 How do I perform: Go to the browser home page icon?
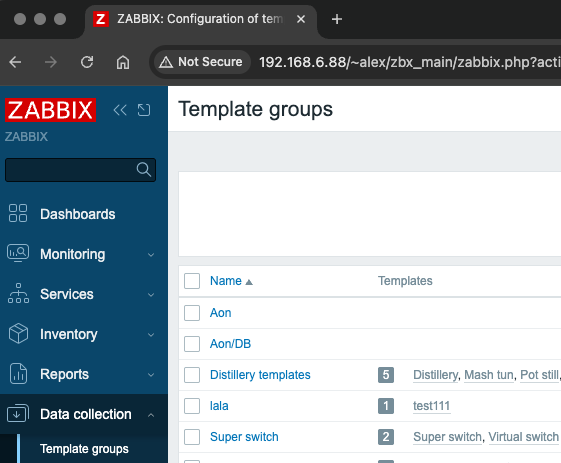pyautogui.click(x=123, y=62)
